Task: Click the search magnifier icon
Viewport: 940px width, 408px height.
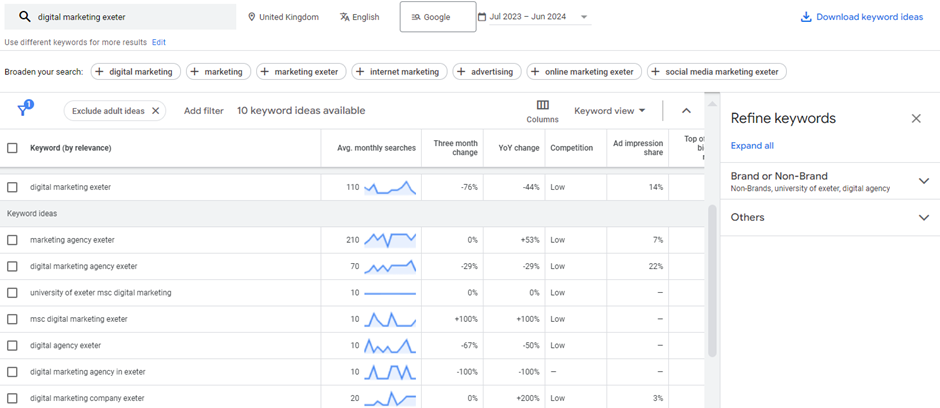Action: [25, 17]
